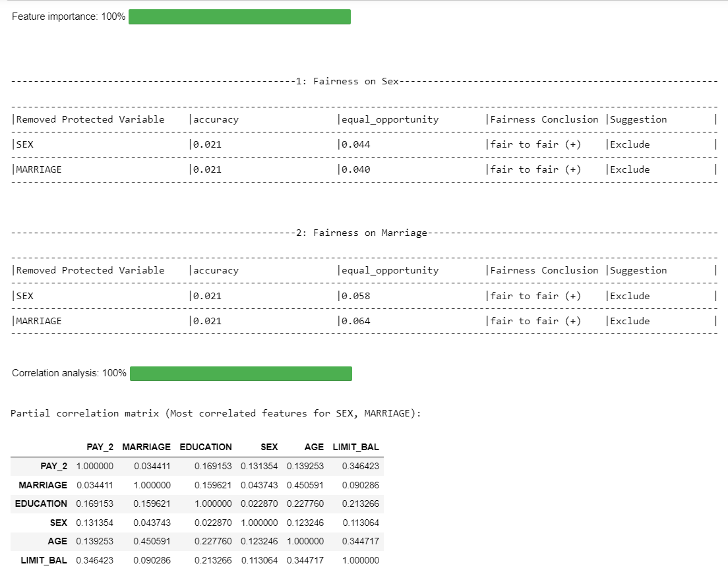Click 'Feature importance: 100%' label text
This screenshot has width=728, height=574.
click(69, 16)
